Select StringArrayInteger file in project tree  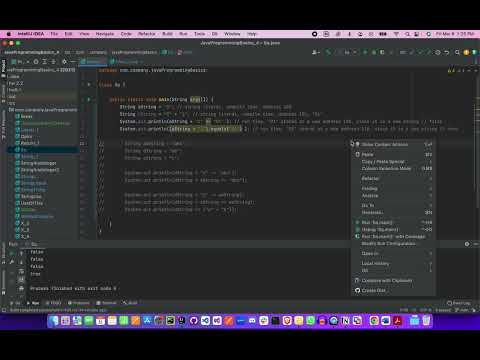pyautogui.click(x=38, y=163)
